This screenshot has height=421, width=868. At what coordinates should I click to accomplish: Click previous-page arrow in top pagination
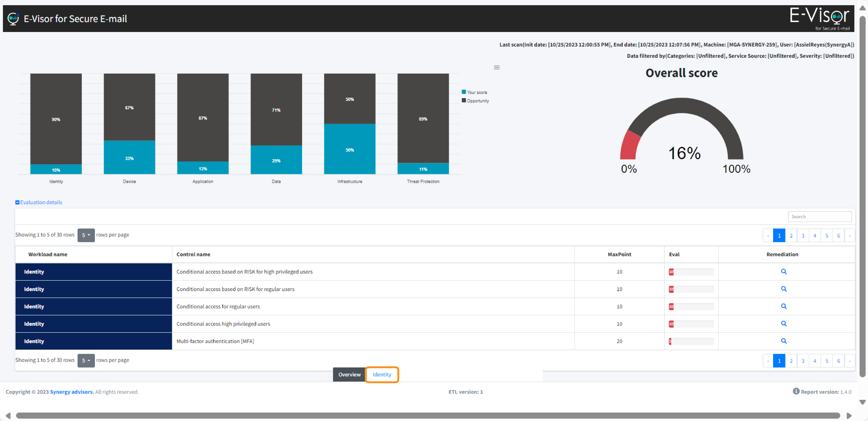click(768, 235)
